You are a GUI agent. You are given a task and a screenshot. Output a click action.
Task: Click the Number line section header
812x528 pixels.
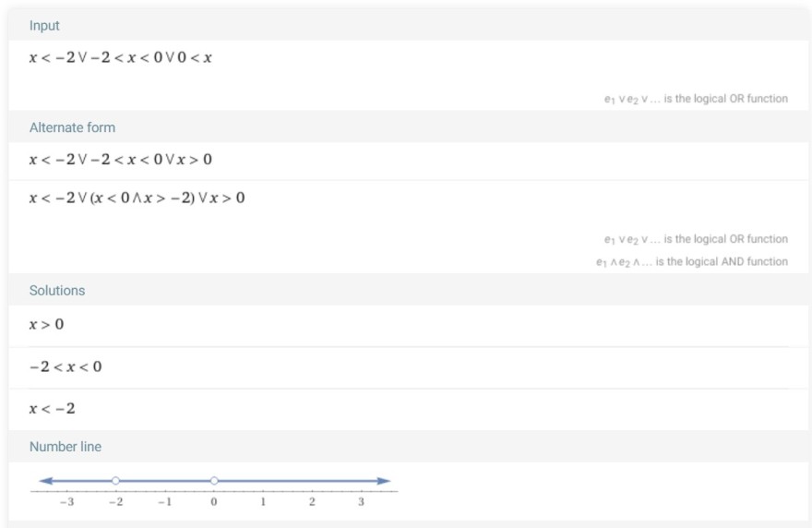click(x=66, y=447)
